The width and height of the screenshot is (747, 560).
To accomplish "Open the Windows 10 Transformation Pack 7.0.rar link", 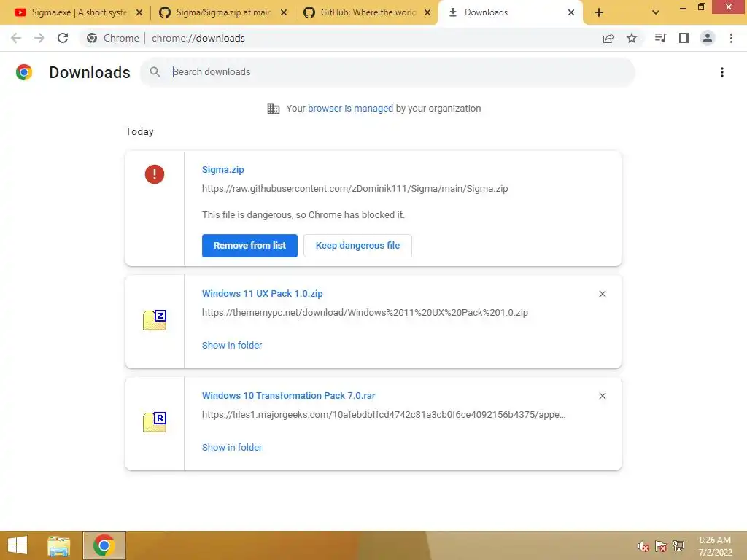I will pos(288,395).
